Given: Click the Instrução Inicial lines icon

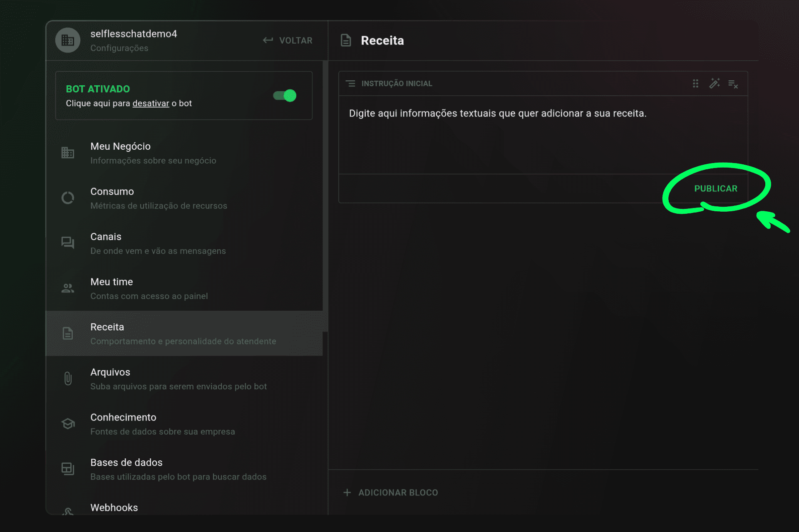Looking at the screenshot, I should tap(351, 84).
